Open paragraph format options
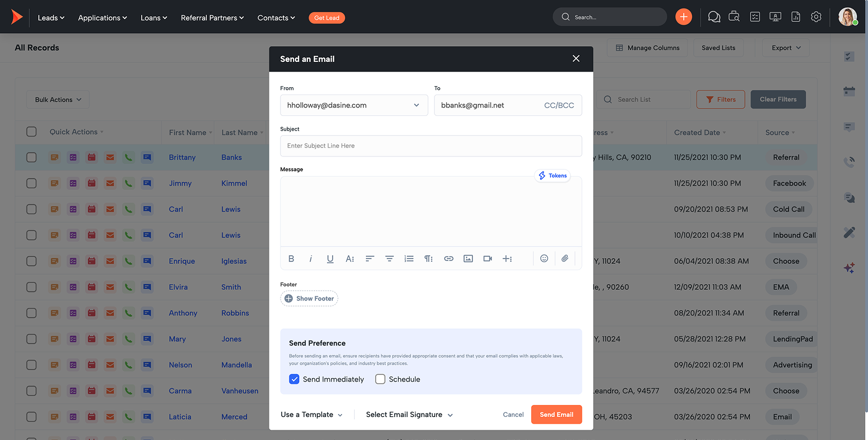868x440 pixels. [x=428, y=259]
